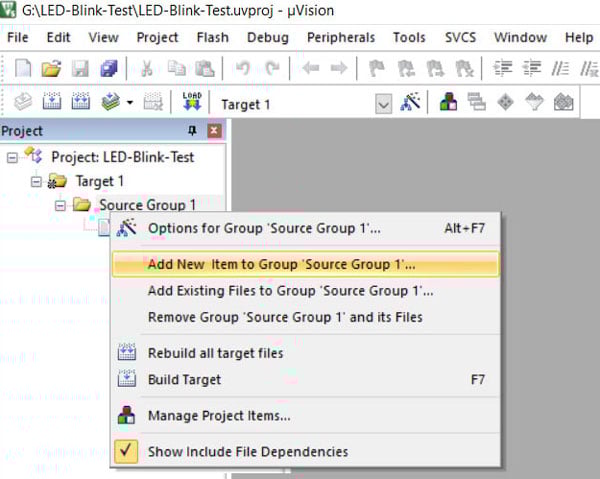Click the Manage Multi-Project Workspace icon
The height and width of the screenshot is (479, 600).
476,102
